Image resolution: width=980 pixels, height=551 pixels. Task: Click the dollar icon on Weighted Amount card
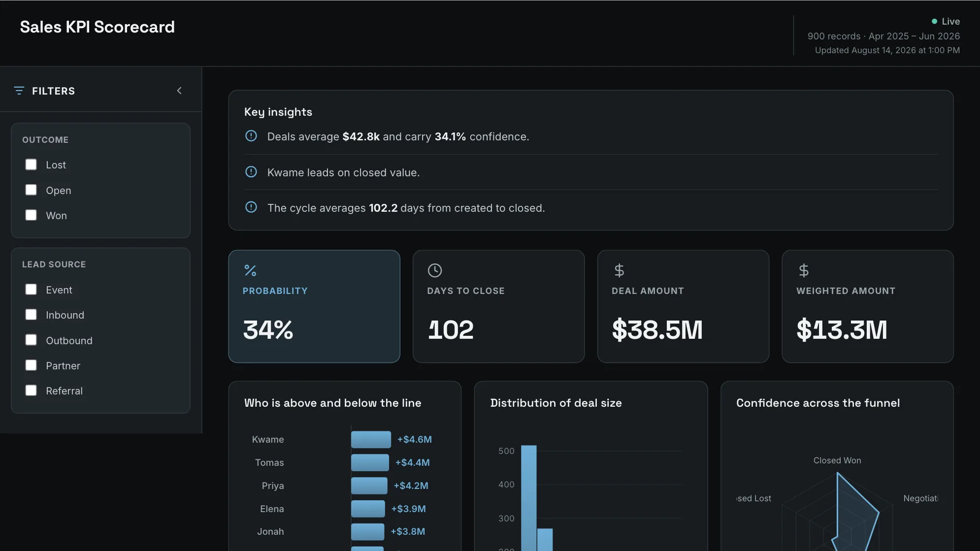[804, 270]
